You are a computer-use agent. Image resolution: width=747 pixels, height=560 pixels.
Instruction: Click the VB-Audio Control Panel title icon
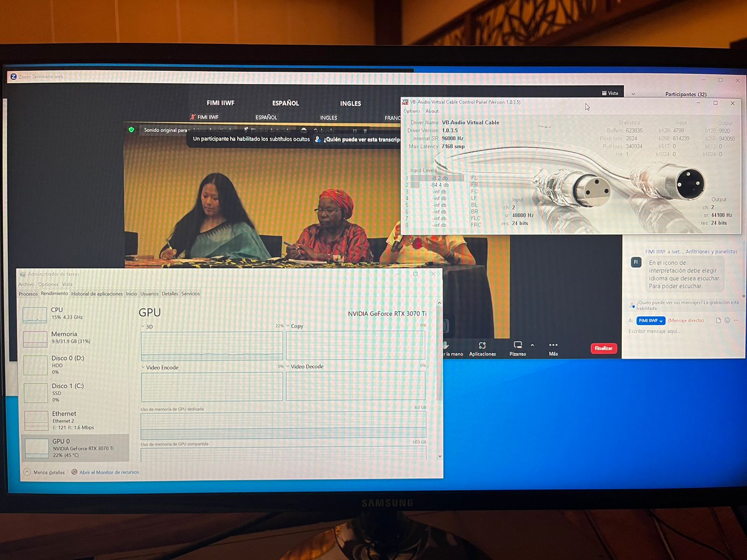(x=405, y=102)
